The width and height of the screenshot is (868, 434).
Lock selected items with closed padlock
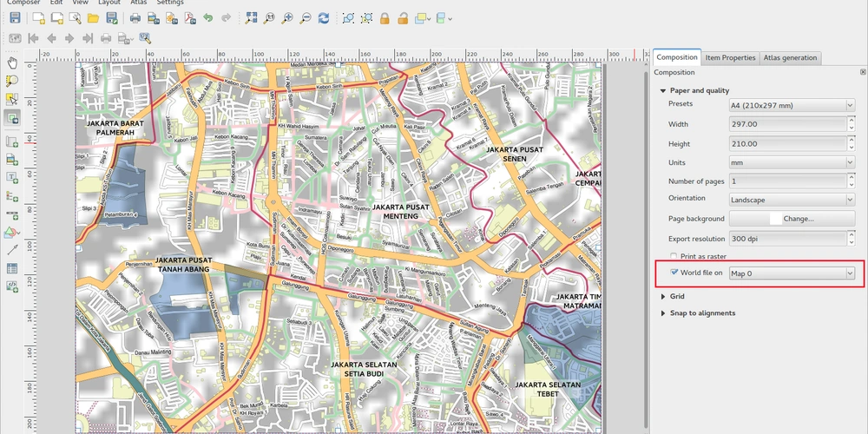click(385, 18)
